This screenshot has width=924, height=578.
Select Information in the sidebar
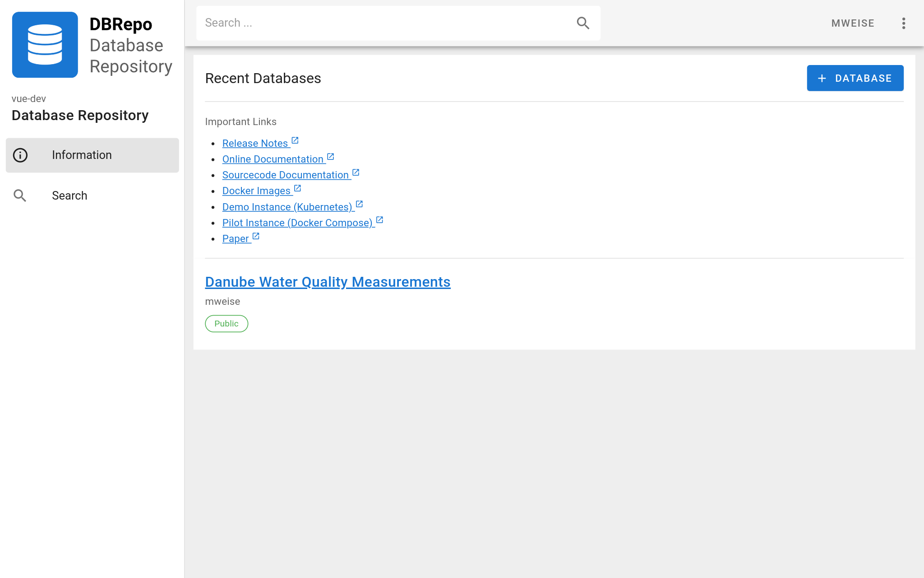(x=92, y=155)
